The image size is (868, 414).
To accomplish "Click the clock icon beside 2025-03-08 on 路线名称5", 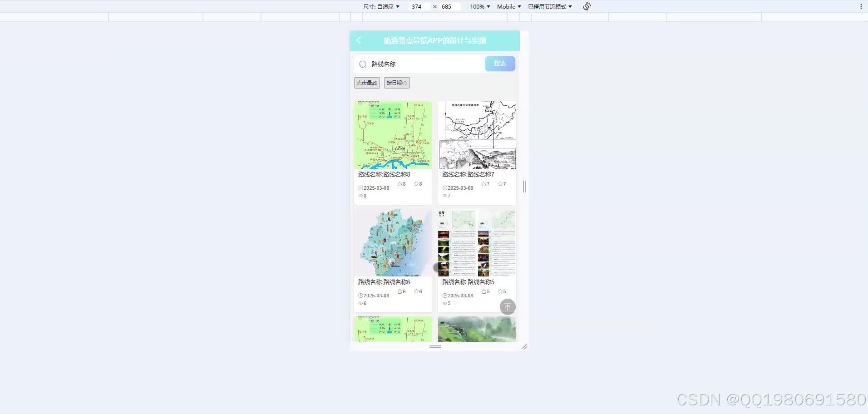I will [x=444, y=296].
